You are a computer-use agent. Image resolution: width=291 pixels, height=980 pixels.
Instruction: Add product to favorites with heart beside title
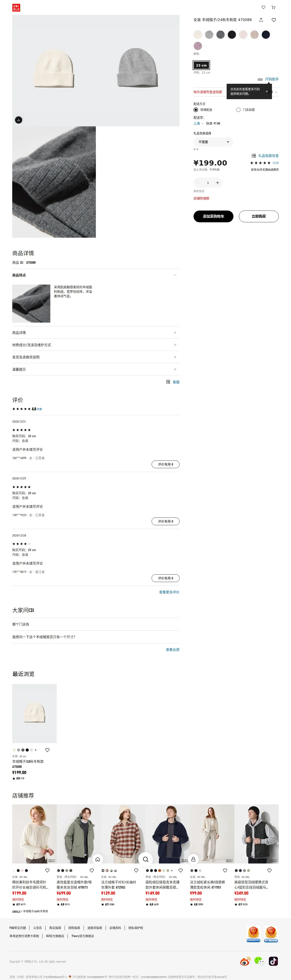click(x=274, y=20)
